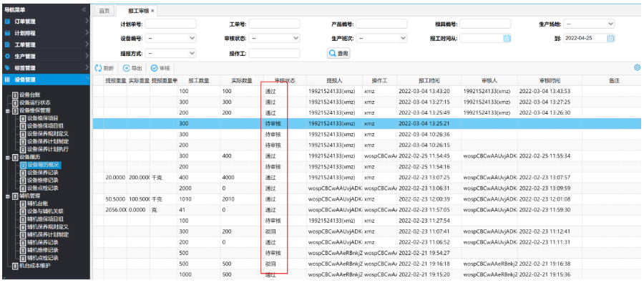Screen dimensions: 644x283
Task: Click the 生产管理 gear icon
Action: 7,56
